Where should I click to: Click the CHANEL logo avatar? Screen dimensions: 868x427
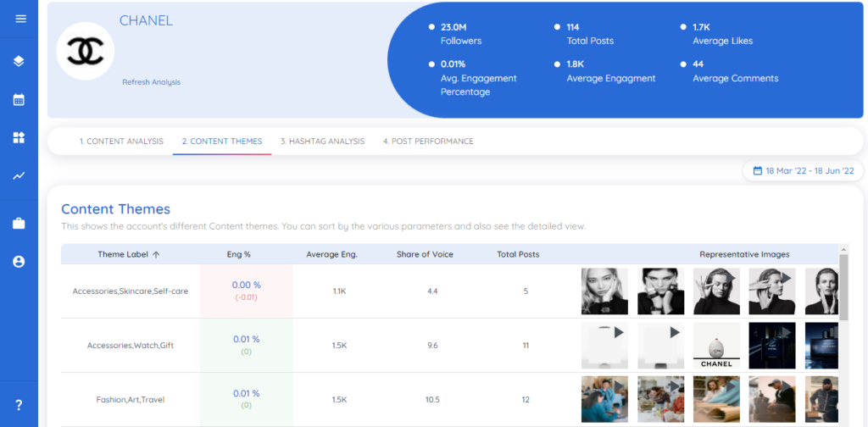pos(86,51)
